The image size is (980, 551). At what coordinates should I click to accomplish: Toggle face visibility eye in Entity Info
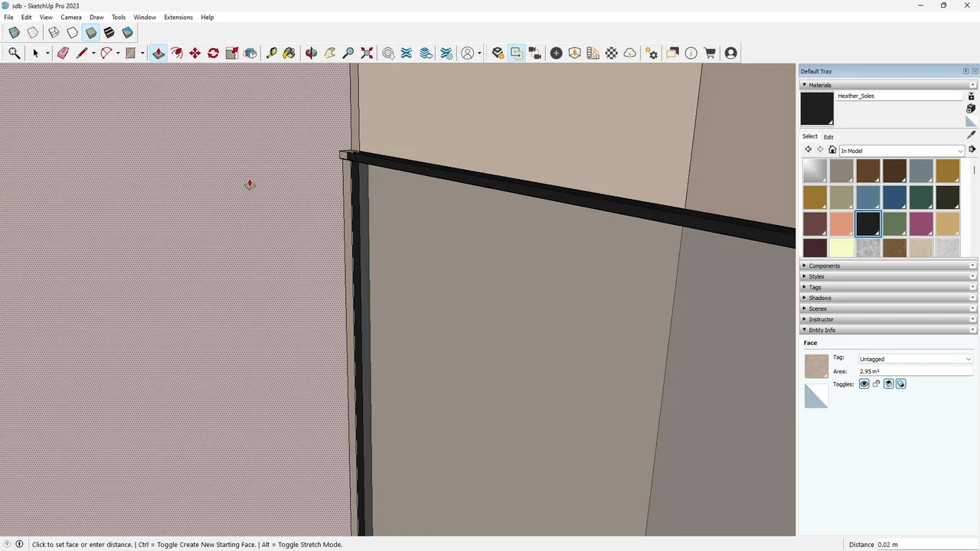tap(864, 383)
